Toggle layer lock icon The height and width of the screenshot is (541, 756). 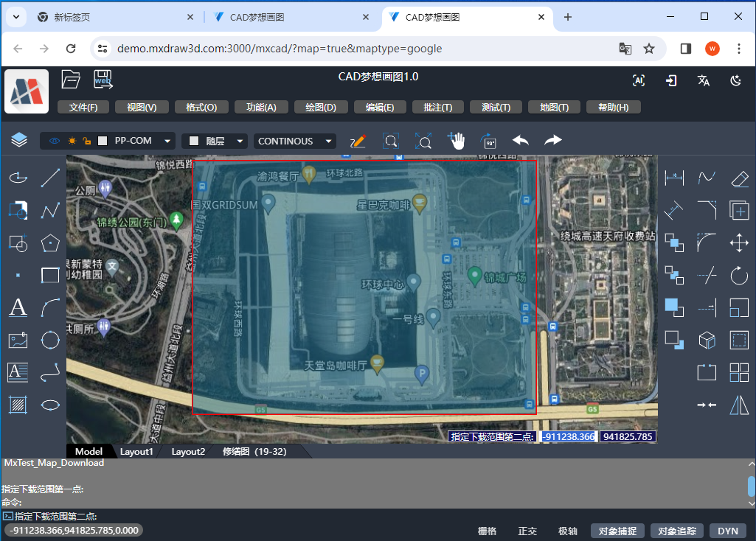tap(87, 141)
